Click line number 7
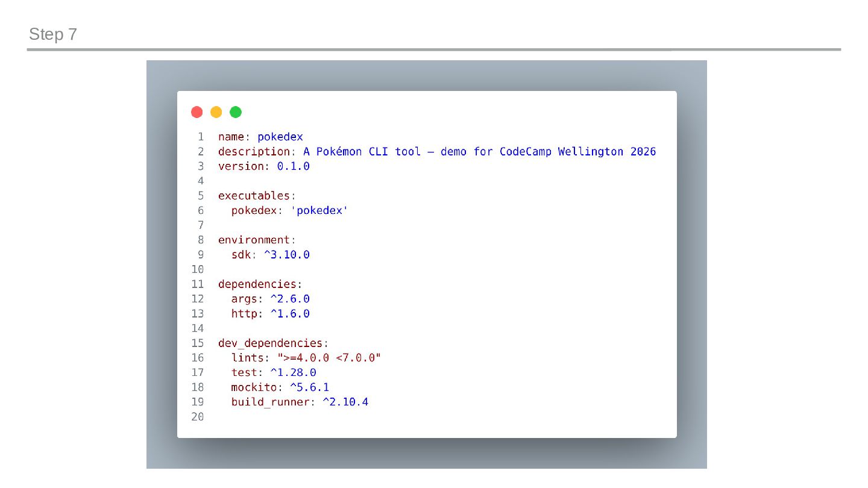868x488 pixels. click(x=201, y=225)
